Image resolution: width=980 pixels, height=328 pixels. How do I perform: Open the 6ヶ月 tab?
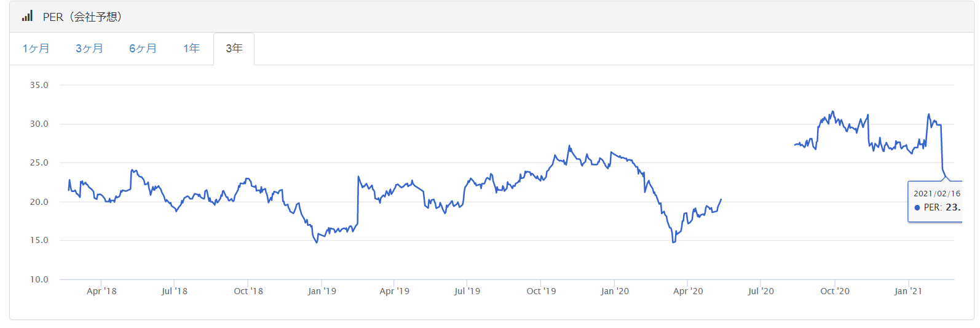point(143,49)
